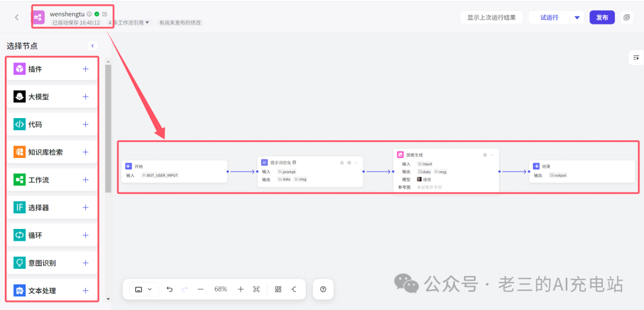
Task: Edit the wenshengtu workflow name
Action: (x=106, y=14)
